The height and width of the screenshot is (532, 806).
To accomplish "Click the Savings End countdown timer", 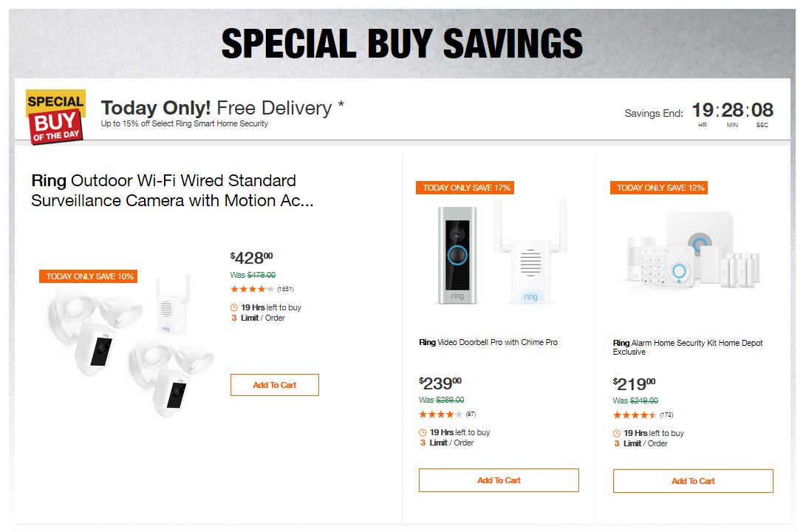I will pos(732,112).
